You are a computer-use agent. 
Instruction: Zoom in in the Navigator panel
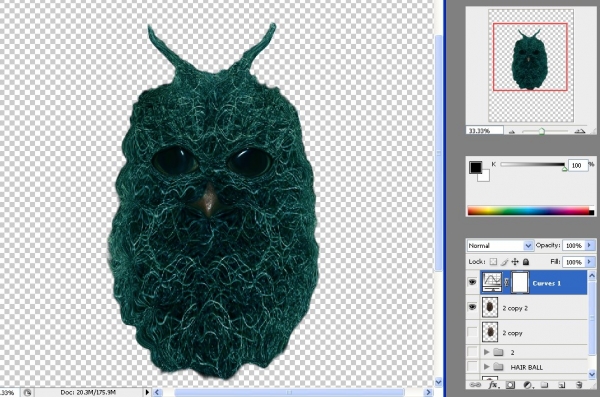click(580, 131)
